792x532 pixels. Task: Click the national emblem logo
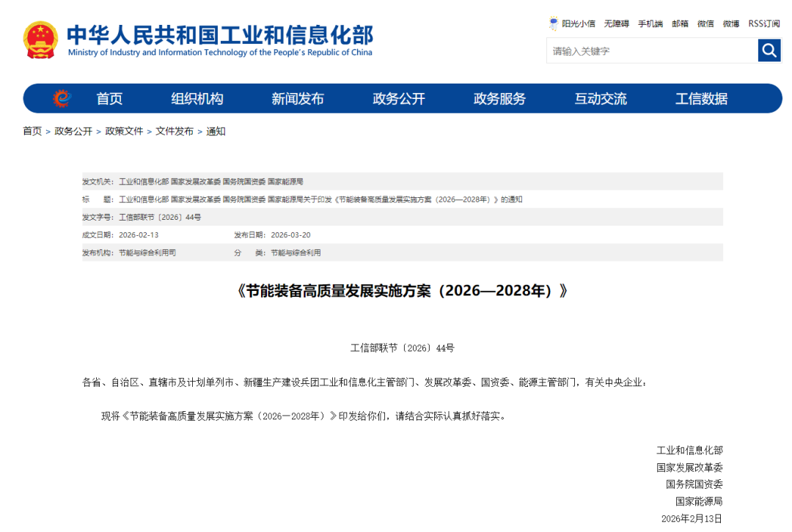click(x=40, y=40)
